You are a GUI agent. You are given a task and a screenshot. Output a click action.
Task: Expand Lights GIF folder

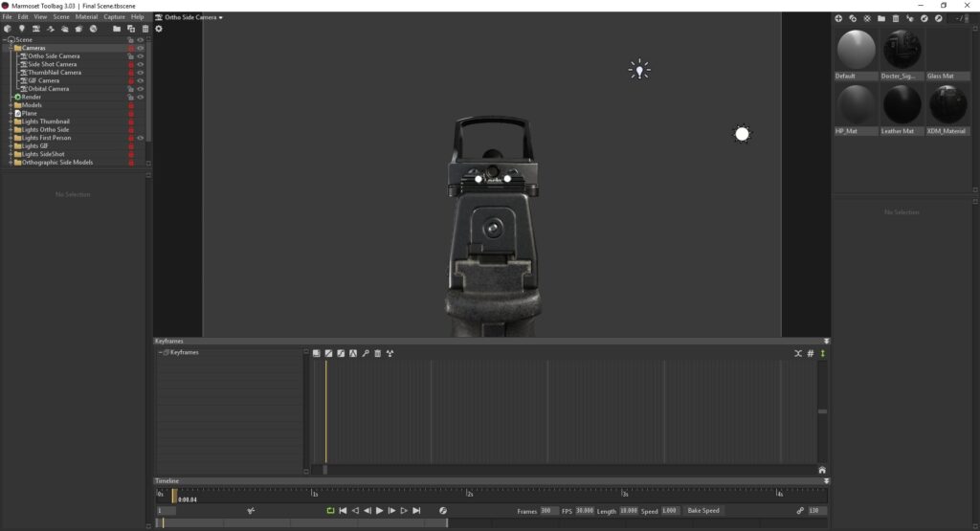click(11, 145)
